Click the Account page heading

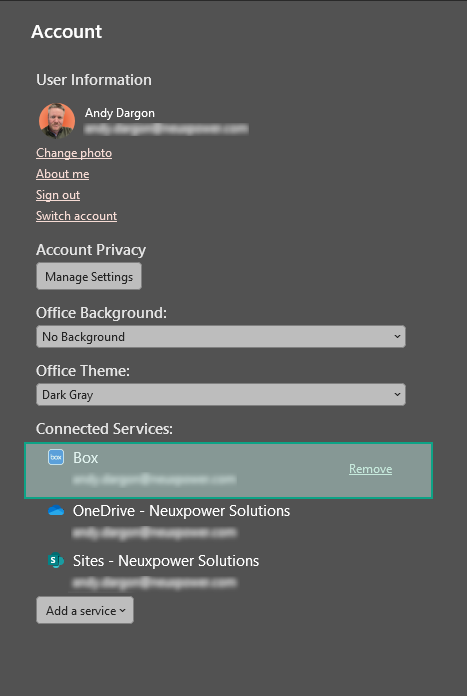click(67, 32)
